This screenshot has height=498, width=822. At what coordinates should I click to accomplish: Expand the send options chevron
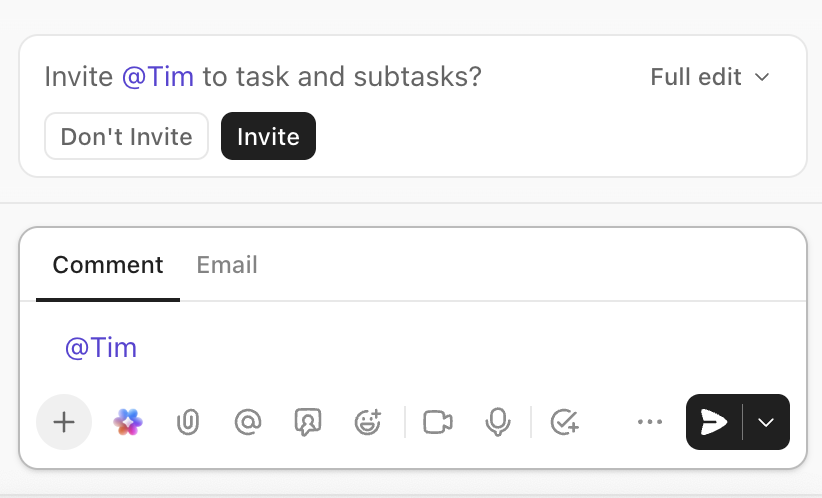click(767, 422)
